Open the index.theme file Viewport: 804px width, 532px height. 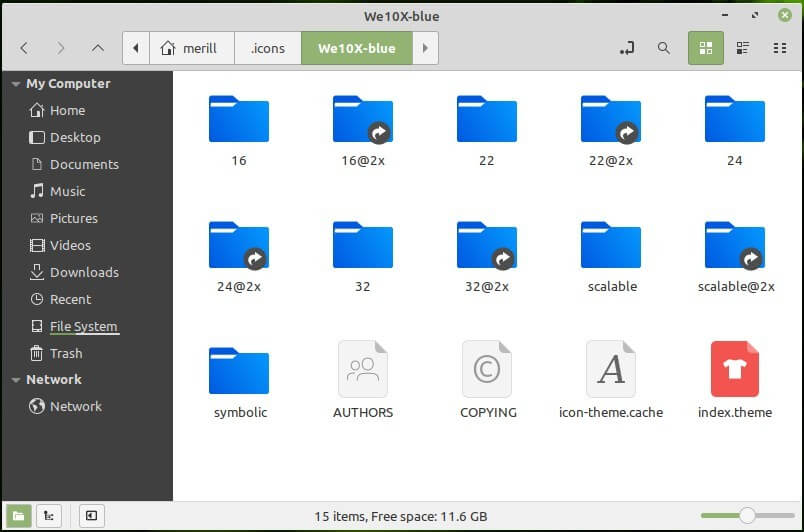coord(734,369)
